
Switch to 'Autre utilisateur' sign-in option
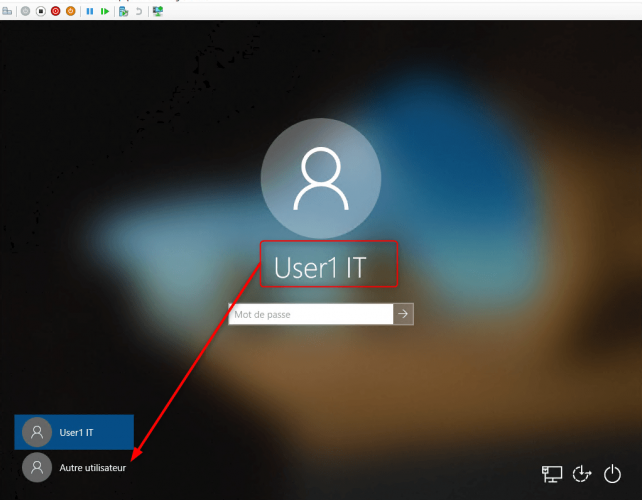[x=92, y=467]
